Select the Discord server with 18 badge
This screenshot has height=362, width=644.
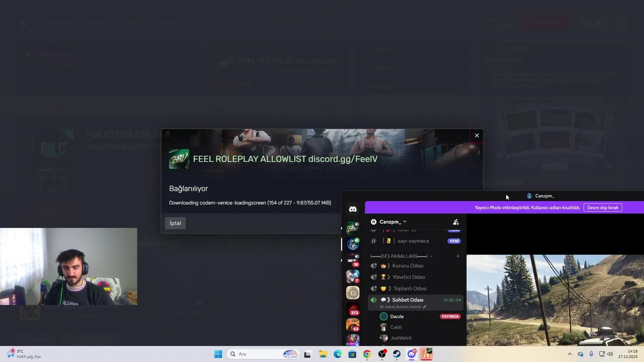click(x=353, y=260)
